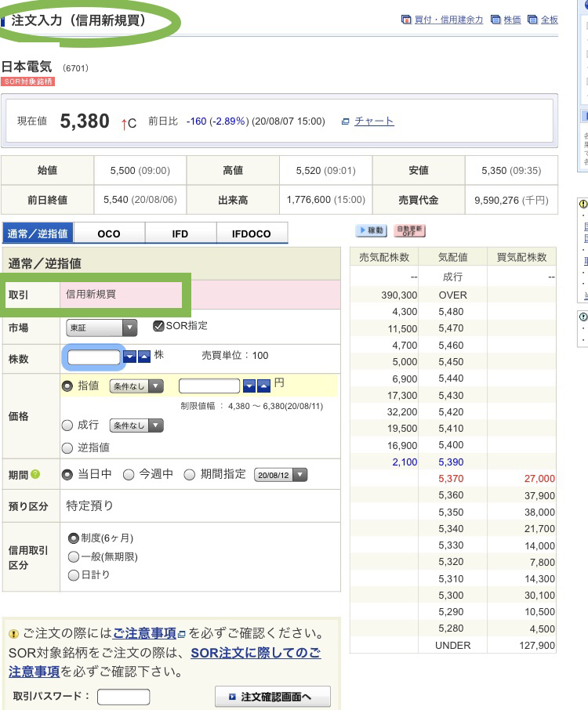Viewport: 588px width, 710px height.
Task: Click price 5,350 in order book
Action: pos(451,512)
